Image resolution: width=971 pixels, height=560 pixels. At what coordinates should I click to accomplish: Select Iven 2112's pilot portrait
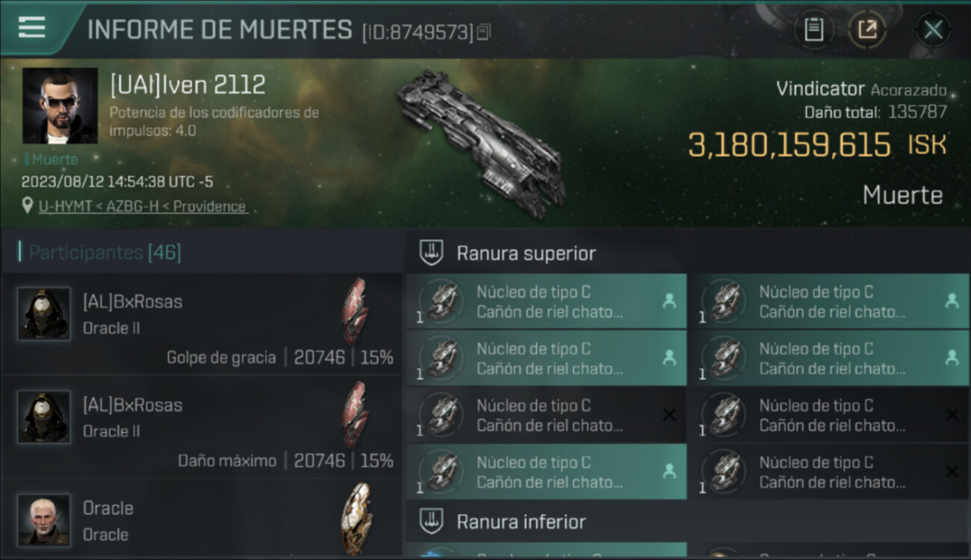point(60,105)
